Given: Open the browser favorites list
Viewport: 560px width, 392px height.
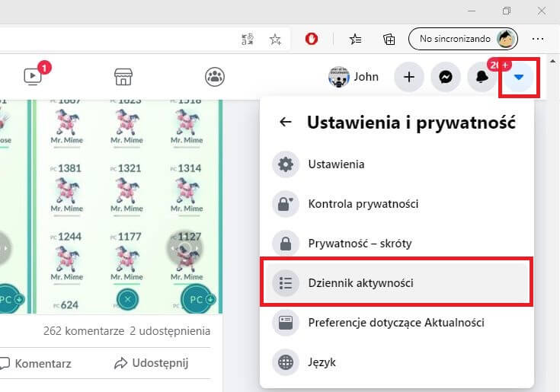Looking at the screenshot, I should [x=355, y=39].
